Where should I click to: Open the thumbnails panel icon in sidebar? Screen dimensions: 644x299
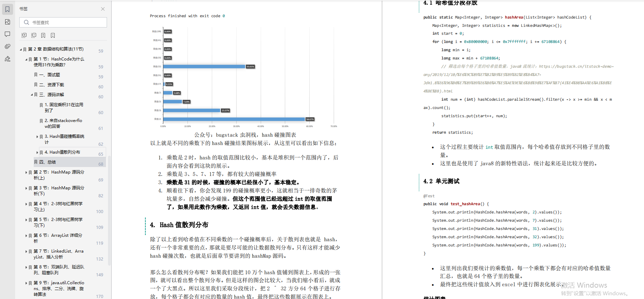coord(8,22)
